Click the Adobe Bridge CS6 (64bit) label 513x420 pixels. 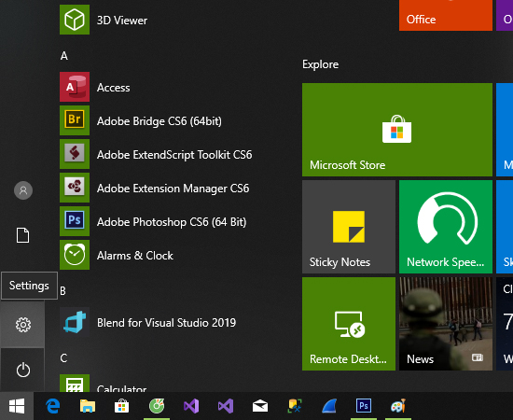[x=159, y=121]
